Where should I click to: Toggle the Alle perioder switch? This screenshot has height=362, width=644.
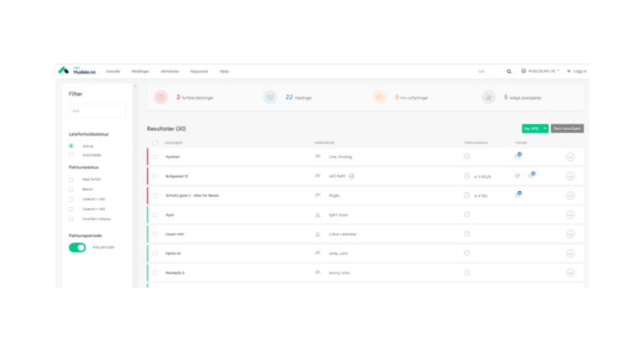click(77, 247)
